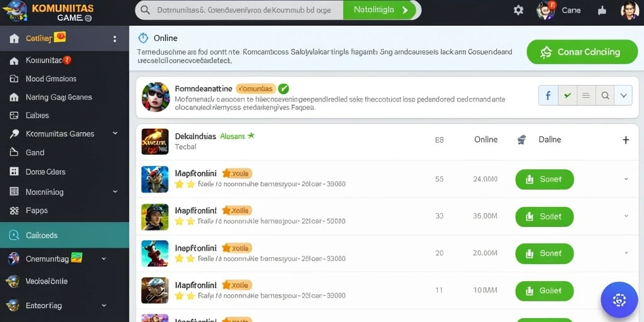Select the highlighted Caikoeds item
This screenshot has height=322, width=644.
coord(65,235)
